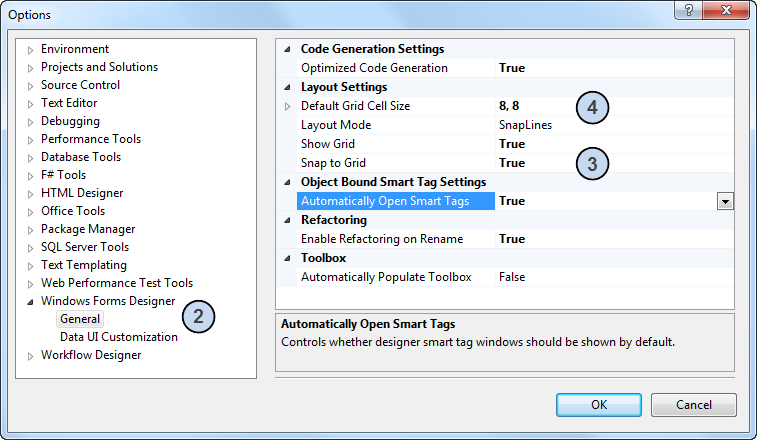Open the Automatically Open Smart Tags dropdown
Screen dimensions: 757x440
click(726, 201)
